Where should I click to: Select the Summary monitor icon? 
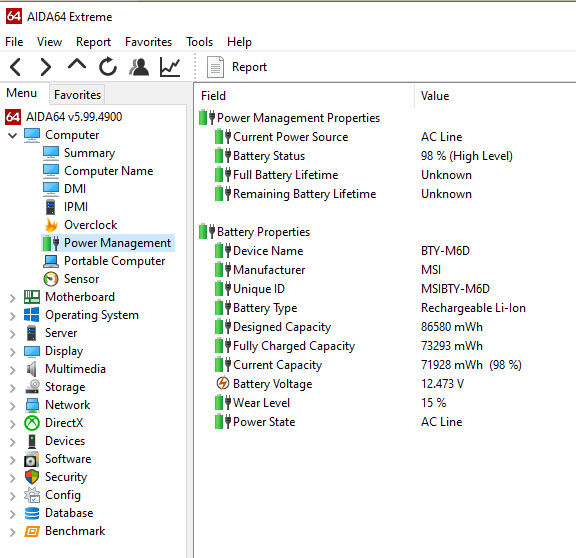tap(51, 153)
